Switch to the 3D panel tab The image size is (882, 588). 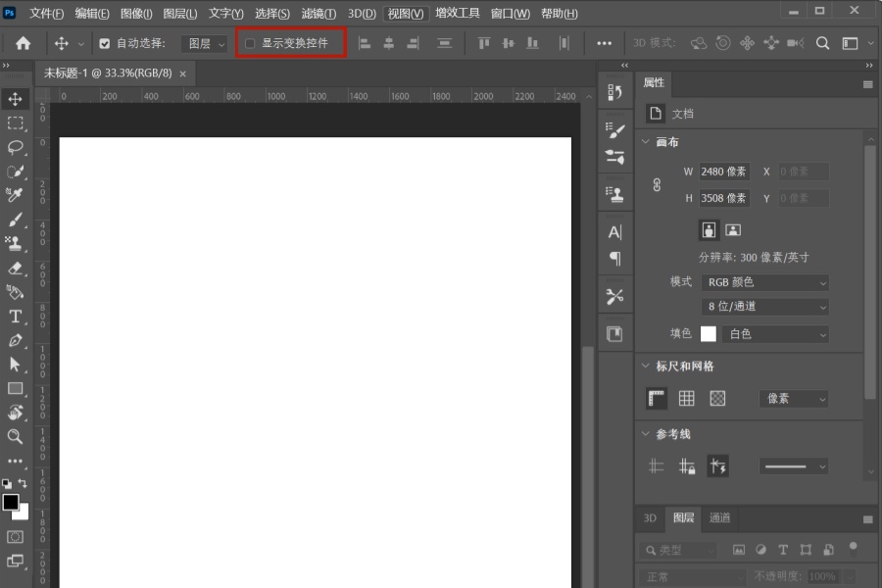[650, 517]
